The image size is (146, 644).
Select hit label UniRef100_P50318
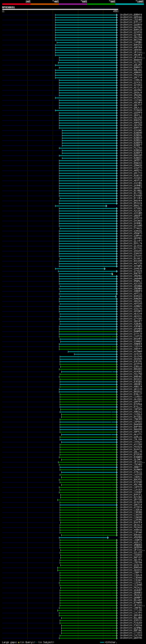click(x=131, y=75)
